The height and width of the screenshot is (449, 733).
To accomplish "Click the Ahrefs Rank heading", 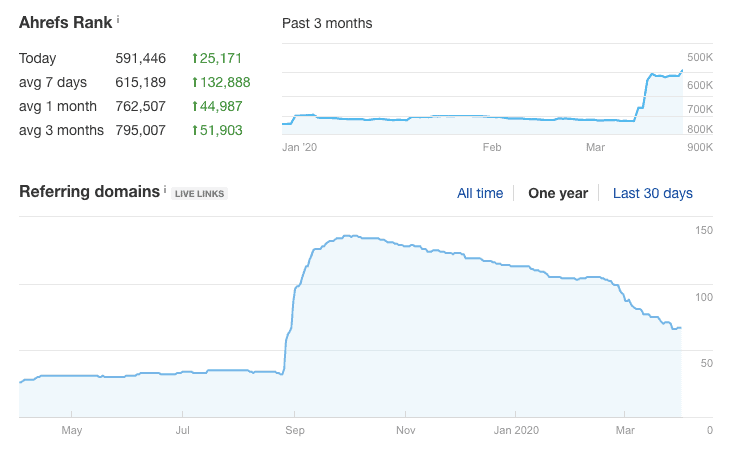I will 65,22.
